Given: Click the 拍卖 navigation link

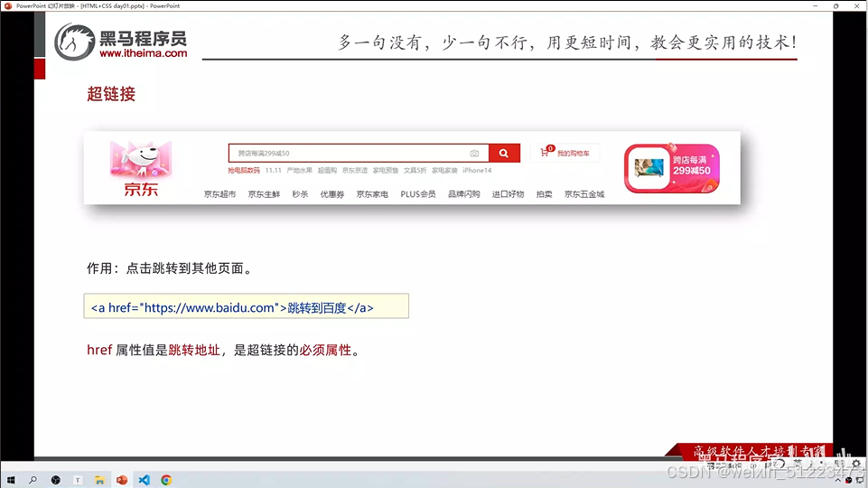Looking at the screenshot, I should (x=544, y=194).
